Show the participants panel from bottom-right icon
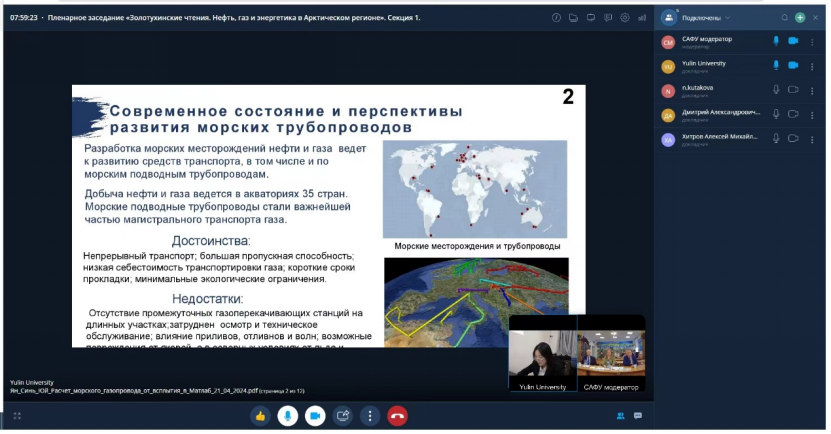The image size is (831, 434). (621, 415)
